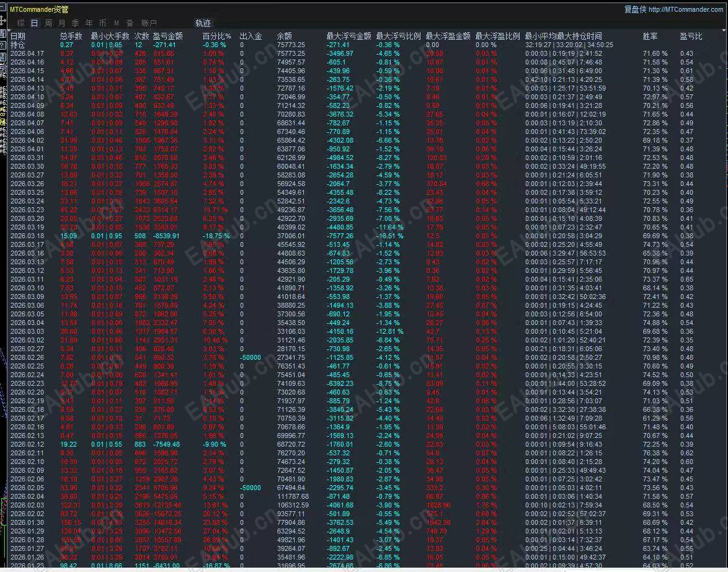728x572 pixels.
Task: Sort by the 出入金 column header
Action: 251,36
